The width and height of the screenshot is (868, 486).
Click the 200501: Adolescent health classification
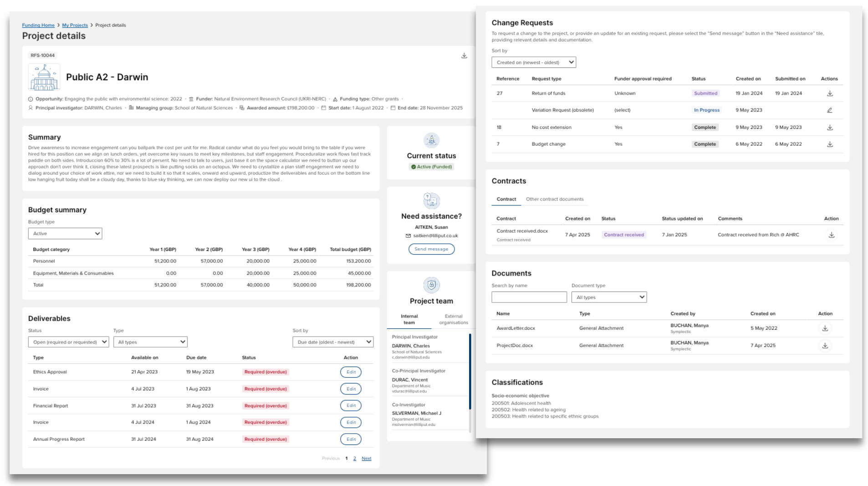coord(521,403)
